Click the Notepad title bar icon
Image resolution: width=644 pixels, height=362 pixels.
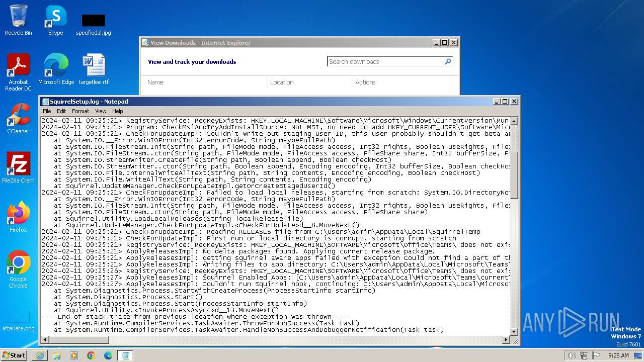click(45, 102)
